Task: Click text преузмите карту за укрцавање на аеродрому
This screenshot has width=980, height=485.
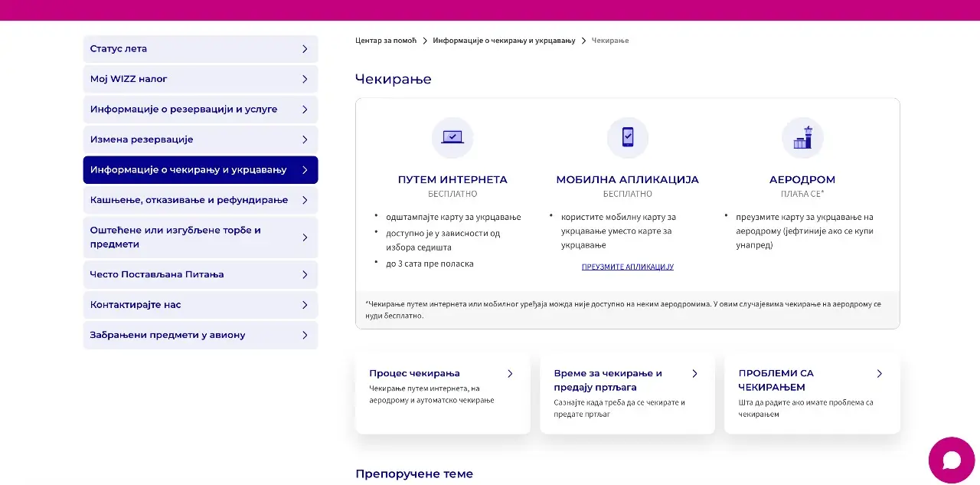Action: [805, 231]
